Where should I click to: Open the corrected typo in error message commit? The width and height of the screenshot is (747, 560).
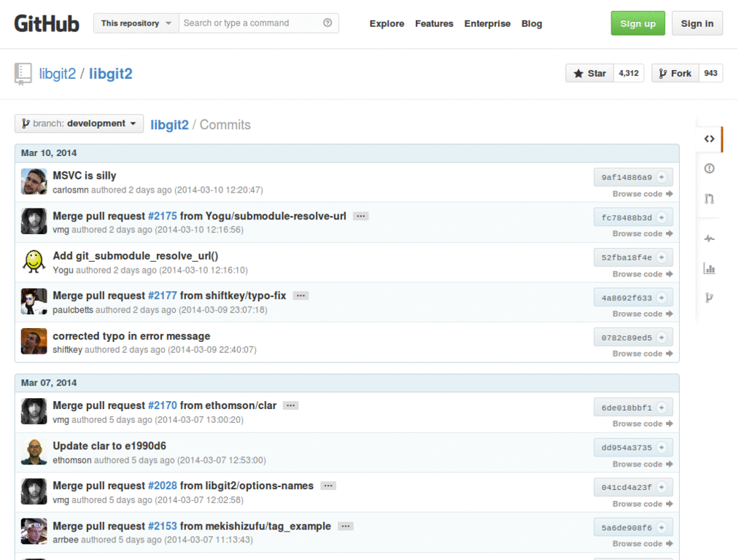click(x=131, y=336)
